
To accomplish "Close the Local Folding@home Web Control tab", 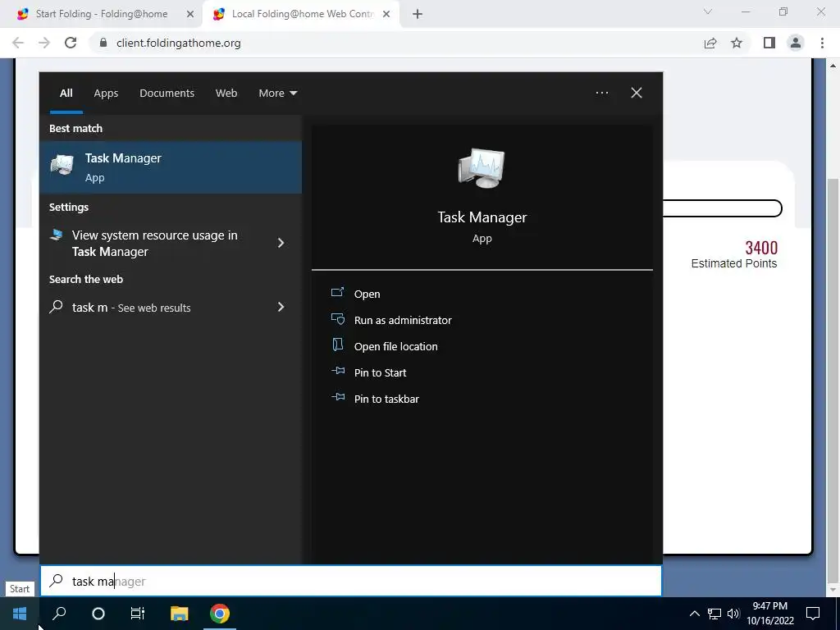I will [x=386, y=15].
